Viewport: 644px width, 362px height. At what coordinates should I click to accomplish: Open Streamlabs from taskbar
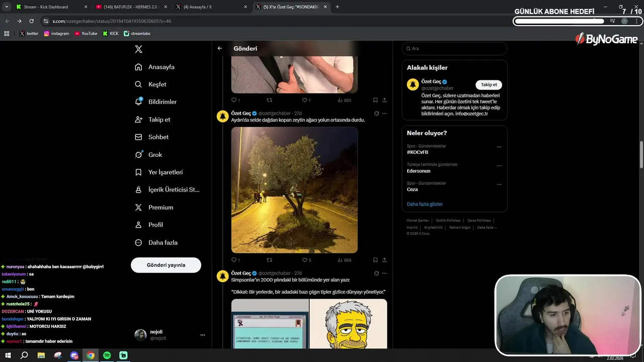point(123,355)
